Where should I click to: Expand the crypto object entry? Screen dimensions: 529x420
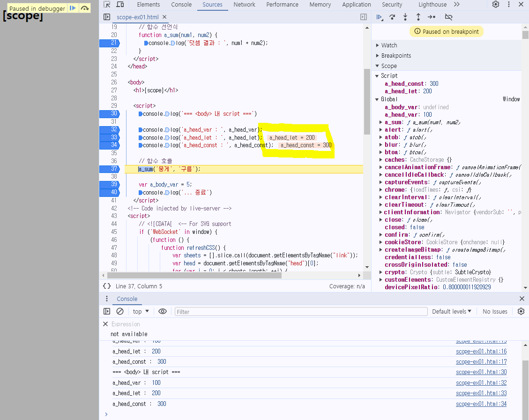pos(381,272)
